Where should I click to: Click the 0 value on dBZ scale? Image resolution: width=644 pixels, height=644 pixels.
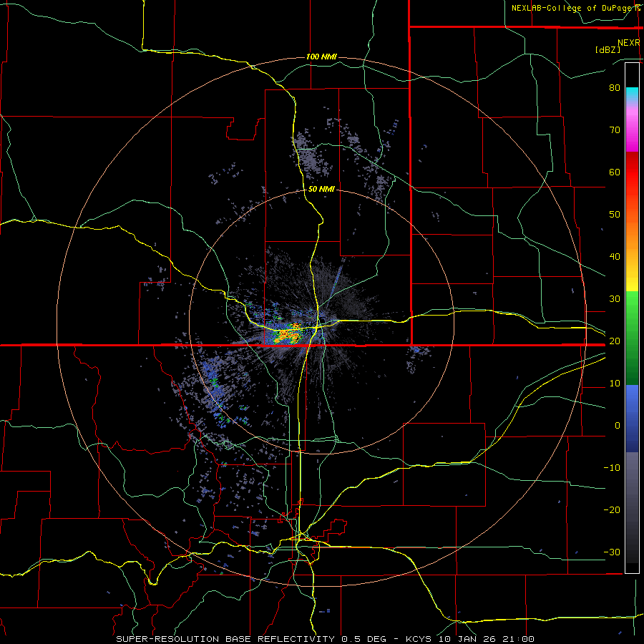click(x=618, y=426)
